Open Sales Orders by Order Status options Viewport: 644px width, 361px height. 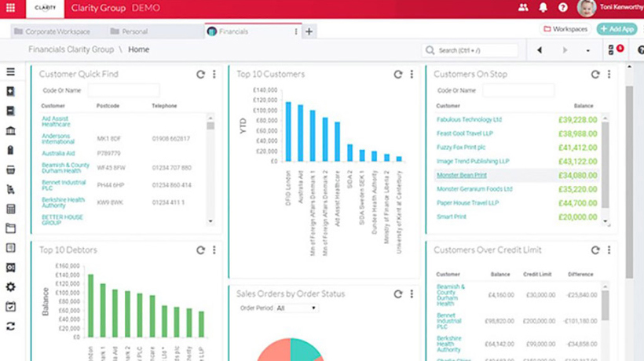tap(412, 294)
